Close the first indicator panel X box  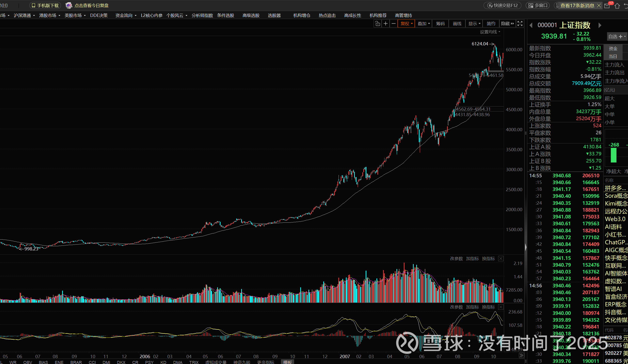[x=501, y=258]
